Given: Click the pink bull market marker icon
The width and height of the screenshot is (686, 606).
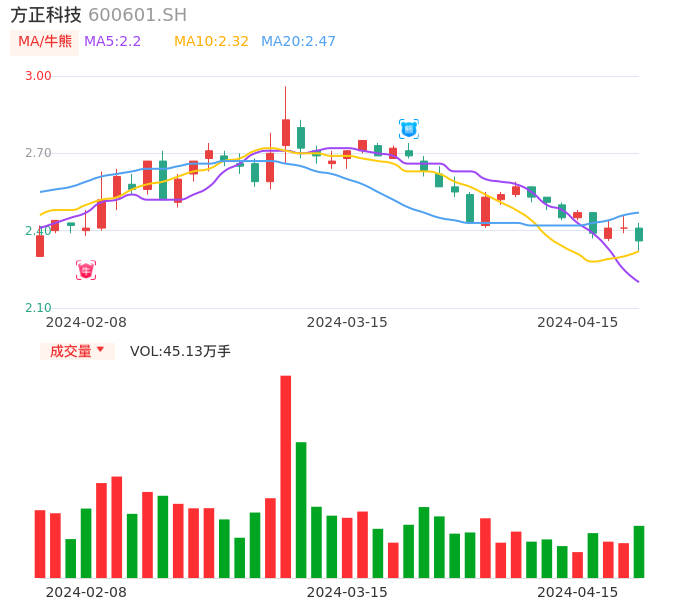Looking at the screenshot, I should click(x=86, y=270).
